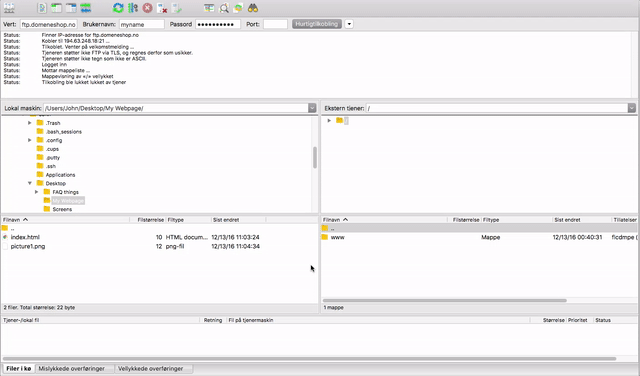The height and width of the screenshot is (376, 640).
Task: Toggle the local directory tree view icon
Action: pos(56,8)
